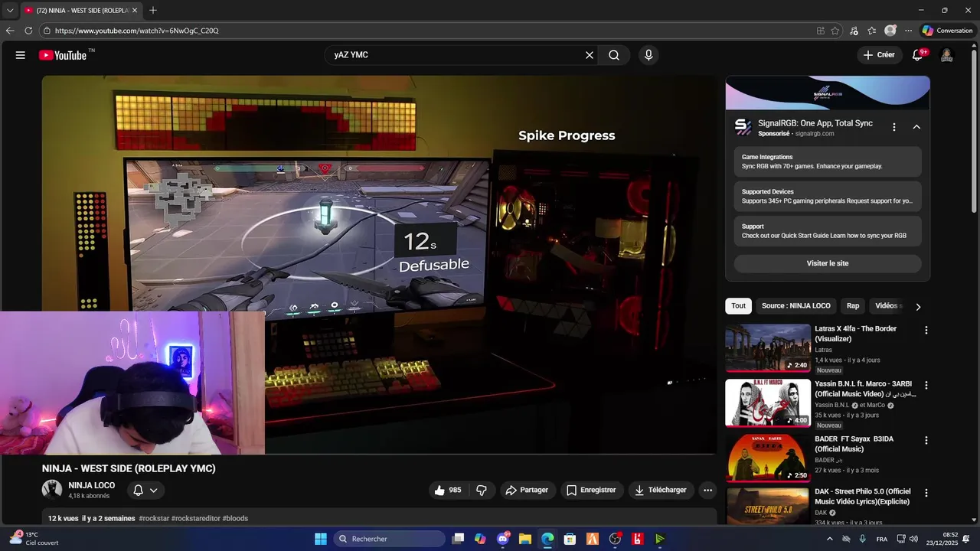Viewport: 980px width, 551px height.
Task: Add page to favorites star icon
Action: point(835,31)
